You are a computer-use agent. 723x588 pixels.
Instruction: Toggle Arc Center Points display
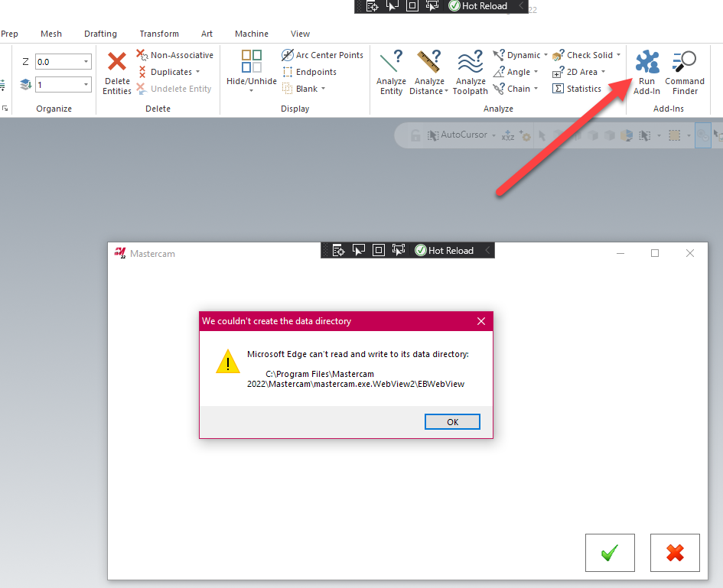pyautogui.click(x=322, y=54)
